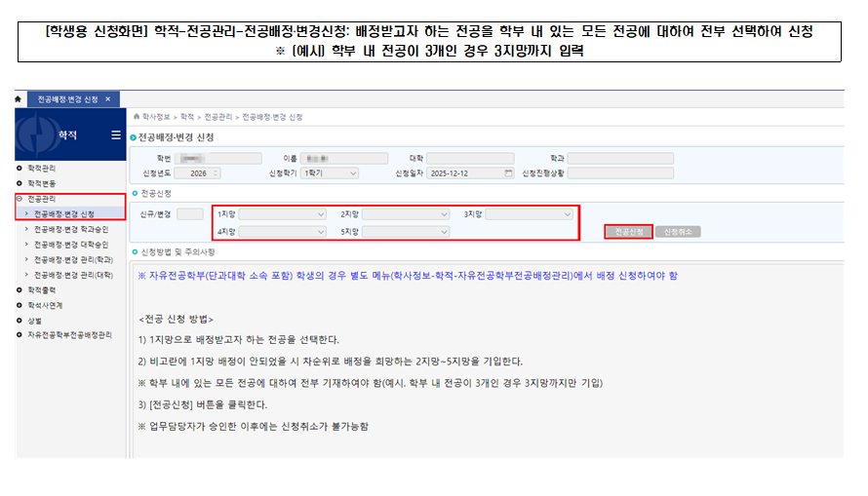868x496 pixels.
Task: Expand the 학적관리 menu bullet
Action: tap(20, 169)
